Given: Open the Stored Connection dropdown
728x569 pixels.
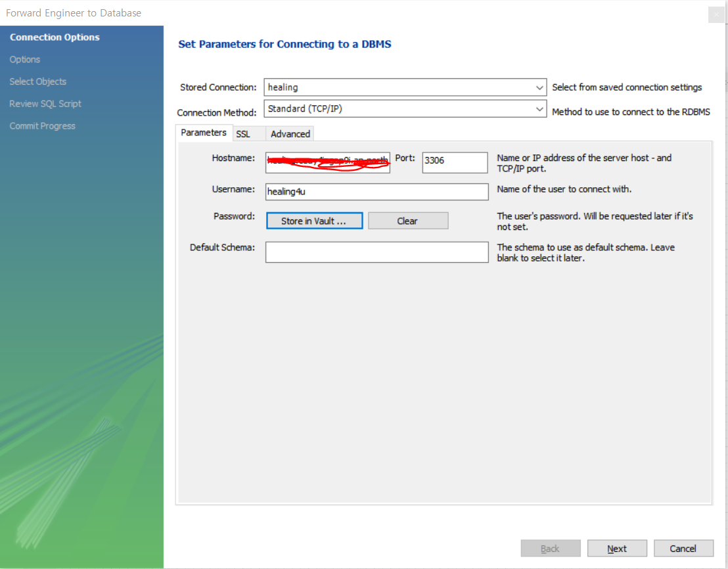Looking at the screenshot, I should [x=405, y=87].
